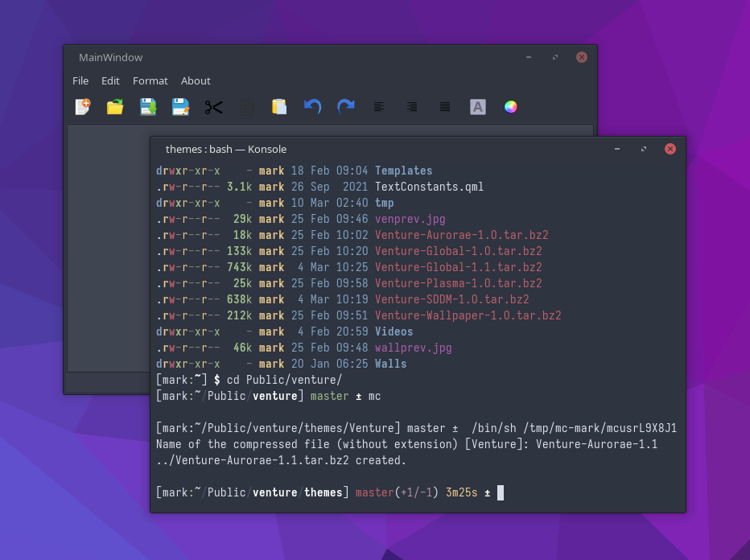Click the '3m25s' duration in the prompt
Screen dimensions: 750x560
point(462,492)
